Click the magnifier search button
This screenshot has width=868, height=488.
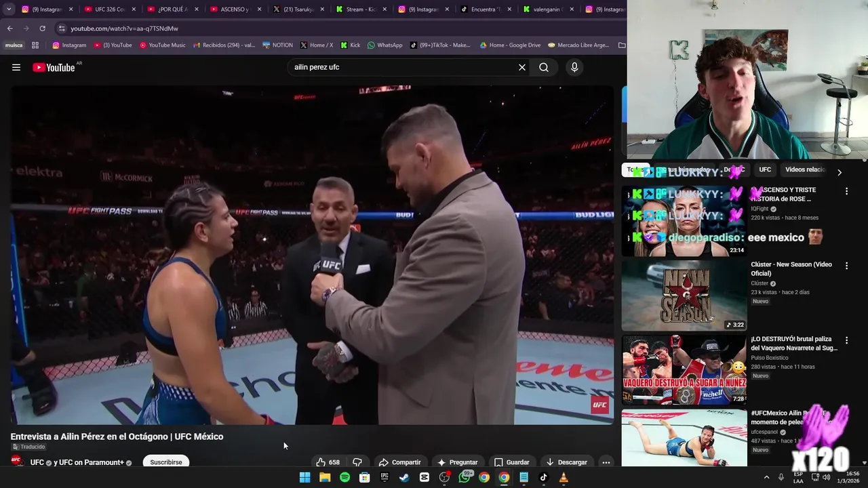[x=544, y=67]
